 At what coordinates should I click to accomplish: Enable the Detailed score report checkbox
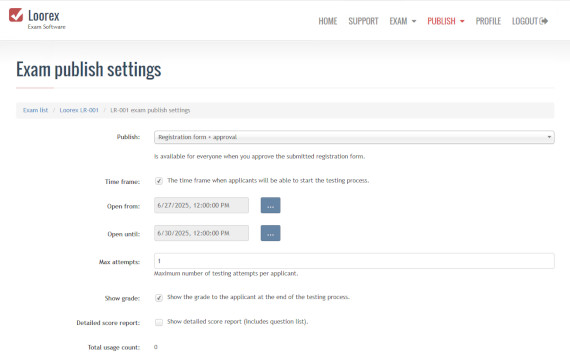[159, 322]
